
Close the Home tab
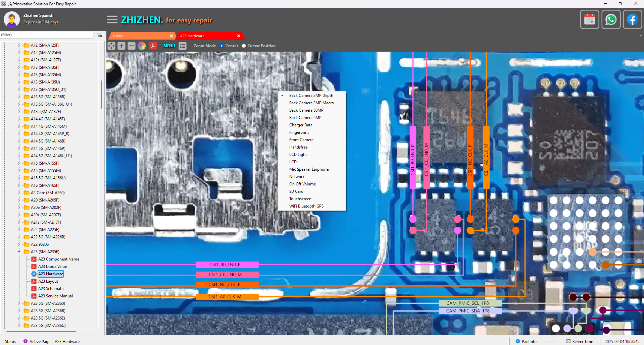click(x=171, y=36)
